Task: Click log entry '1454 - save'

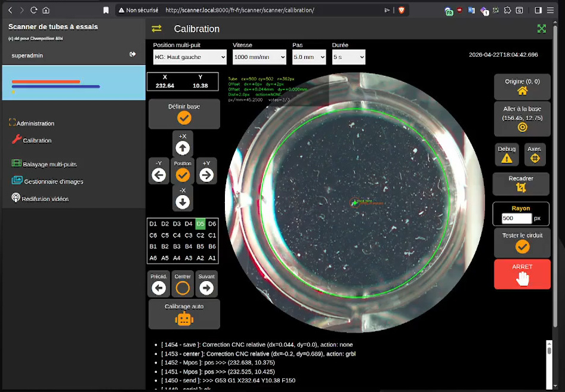Action: (x=257, y=344)
